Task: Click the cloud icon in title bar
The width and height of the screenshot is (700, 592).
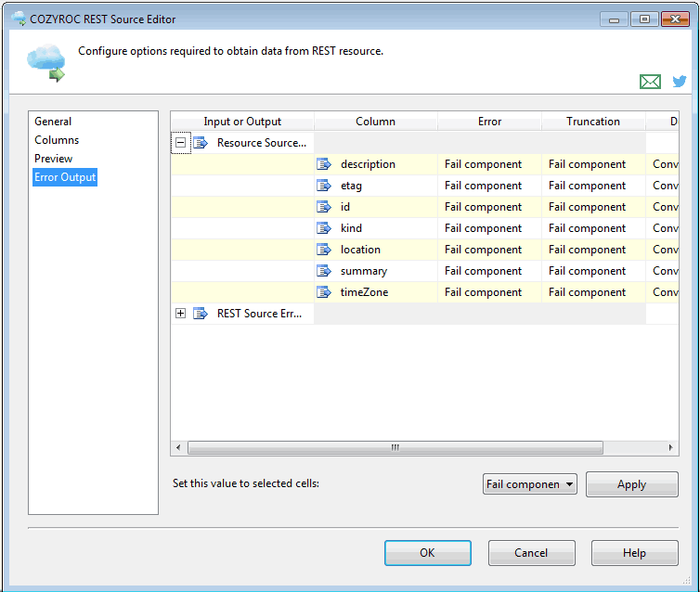Action: pyautogui.click(x=19, y=19)
